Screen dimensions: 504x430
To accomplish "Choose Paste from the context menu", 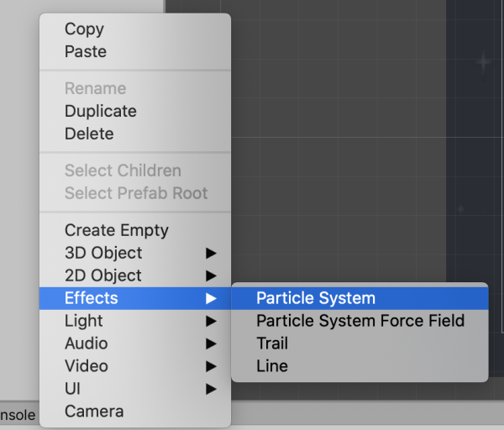I will (86, 51).
